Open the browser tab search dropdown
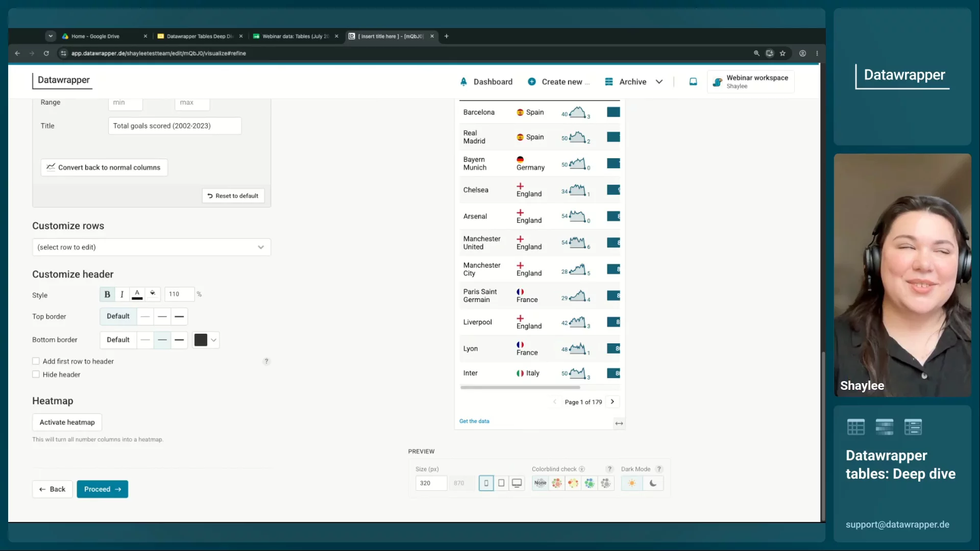Image resolution: width=980 pixels, height=551 pixels. click(x=51, y=36)
